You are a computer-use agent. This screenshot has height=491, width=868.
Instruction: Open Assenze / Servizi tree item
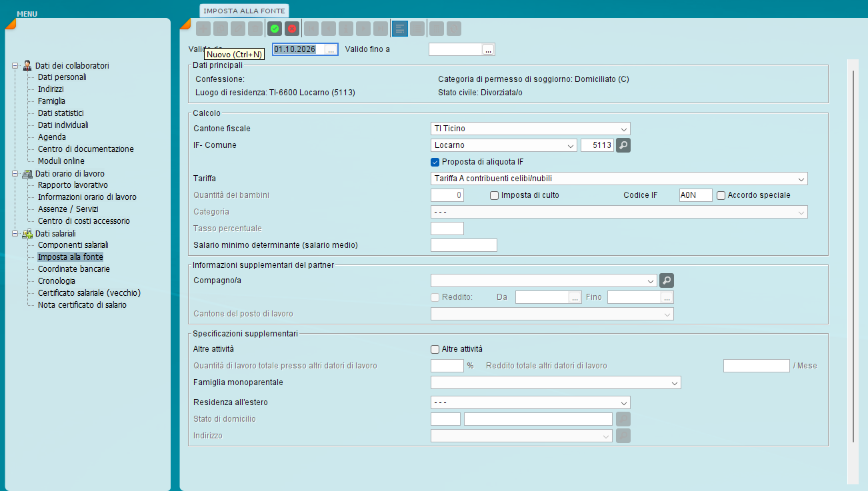pos(69,209)
